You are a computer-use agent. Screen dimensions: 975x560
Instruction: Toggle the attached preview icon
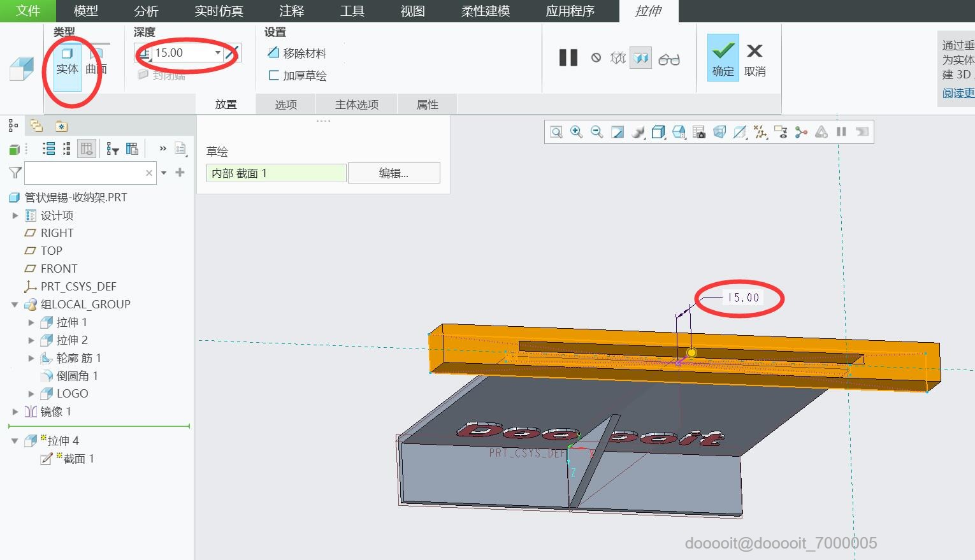click(x=641, y=58)
